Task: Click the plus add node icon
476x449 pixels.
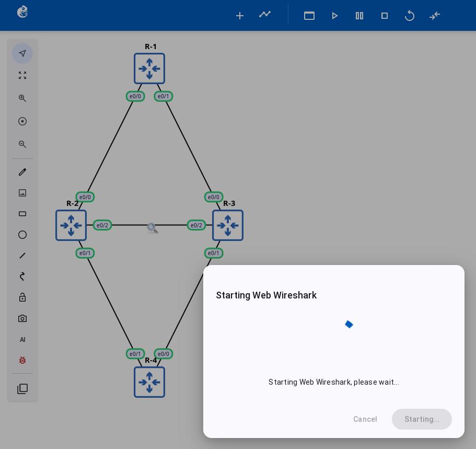Action: point(240,16)
